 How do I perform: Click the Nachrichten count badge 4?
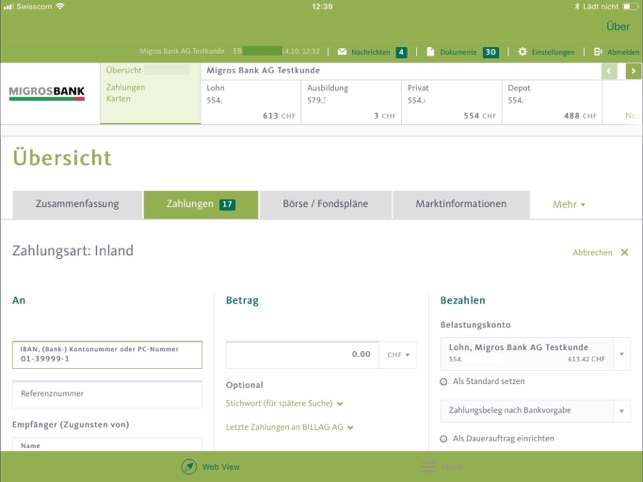pyautogui.click(x=401, y=52)
